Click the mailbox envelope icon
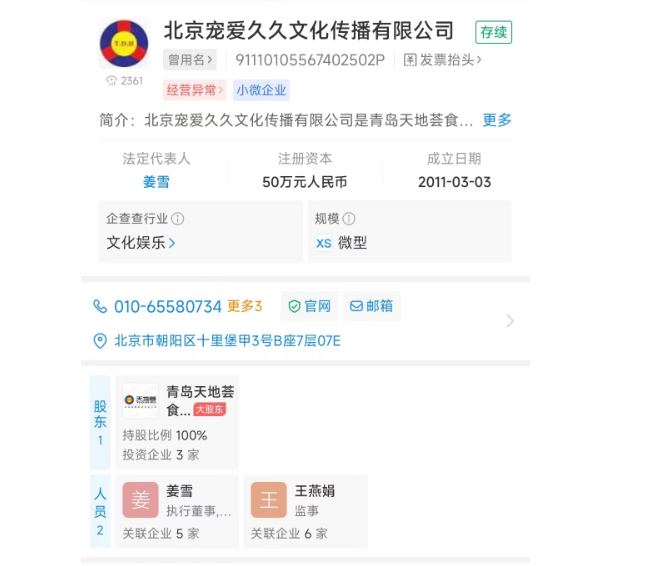Viewport: 648px width, 566px height. tap(355, 306)
